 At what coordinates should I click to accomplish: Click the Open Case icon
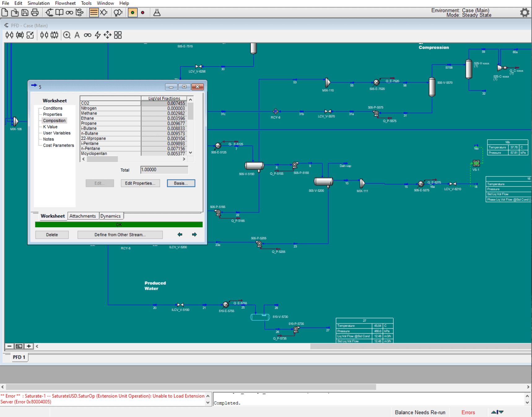(x=15, y=13)
